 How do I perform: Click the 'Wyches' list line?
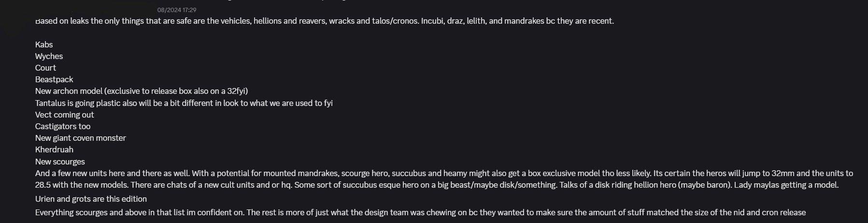[49, 56]
